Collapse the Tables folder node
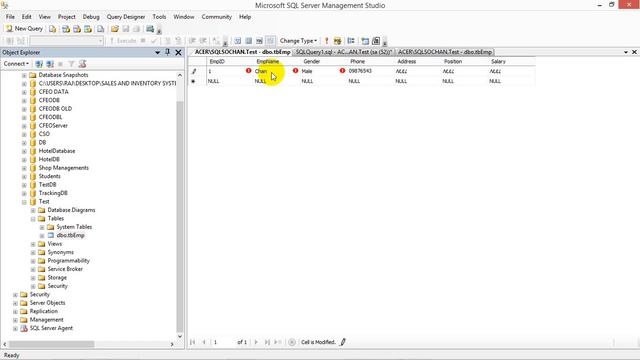This screenshot has width=640, height=360. coord(33,218)
